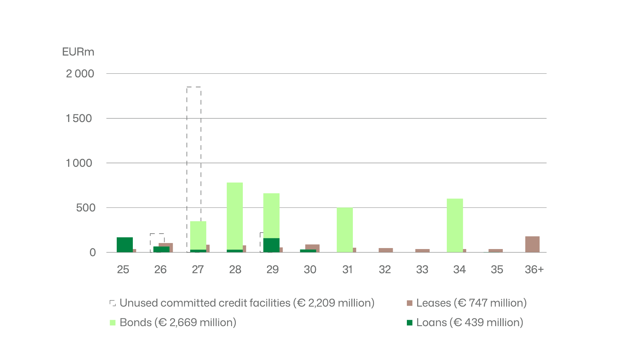Screen dimensions: 644x362
Task: Click the light green bonds bar for 34
Action: coord(455,225)
